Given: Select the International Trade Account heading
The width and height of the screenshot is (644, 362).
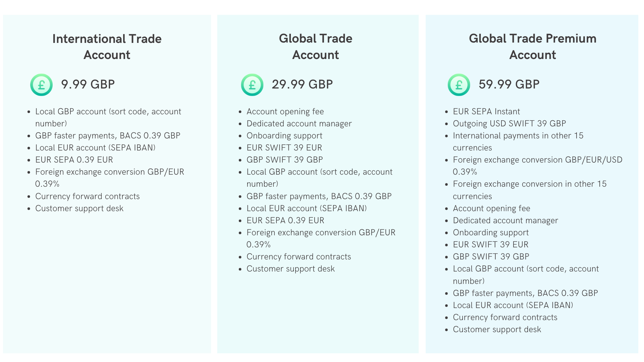Looking at the screenshot, I should [107, 47].
